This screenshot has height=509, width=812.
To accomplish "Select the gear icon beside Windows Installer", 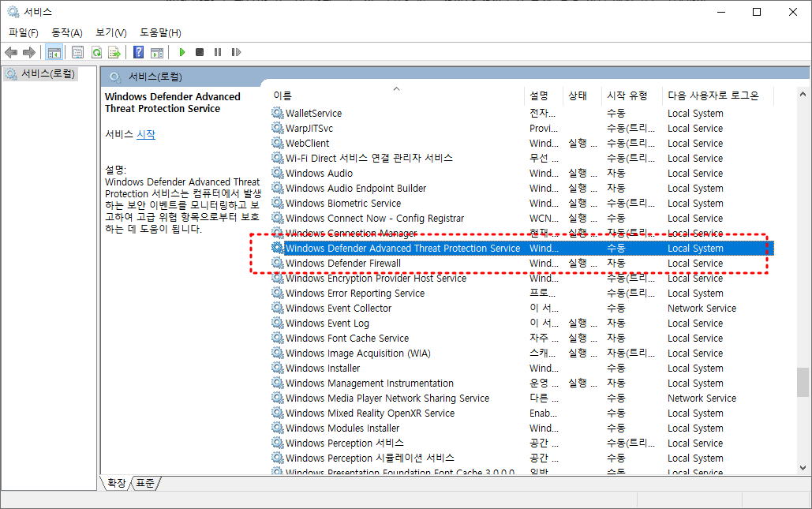I will (278, 369).
